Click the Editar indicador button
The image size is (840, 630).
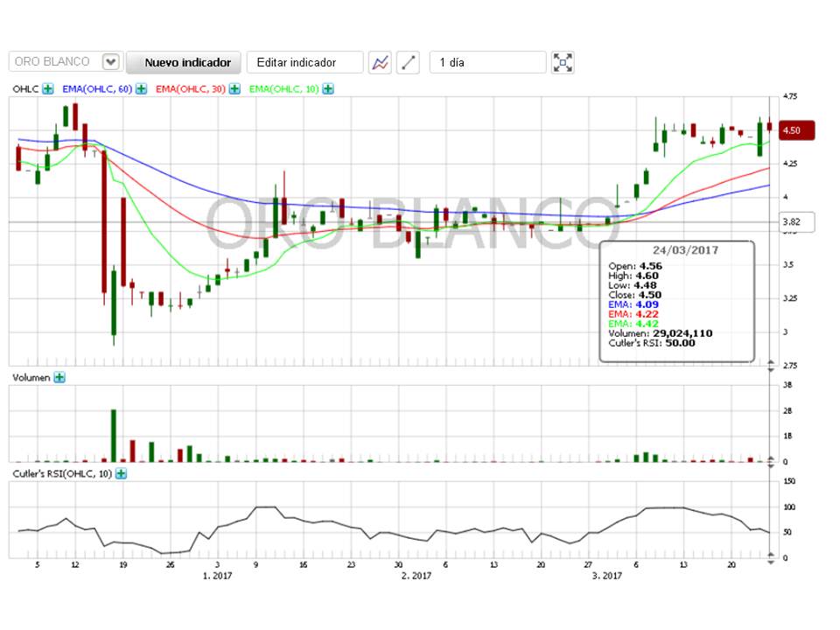pyautogui.click(x=304, y=63)
